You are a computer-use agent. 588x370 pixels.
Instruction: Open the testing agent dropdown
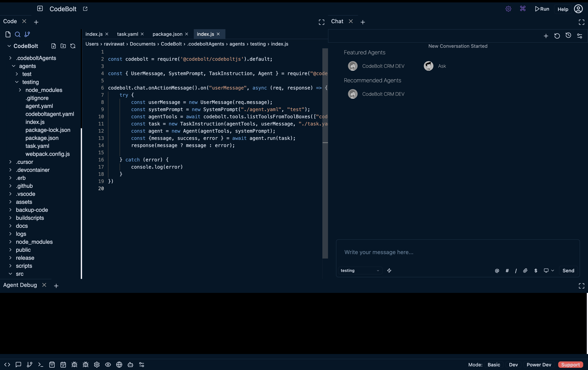360,271
